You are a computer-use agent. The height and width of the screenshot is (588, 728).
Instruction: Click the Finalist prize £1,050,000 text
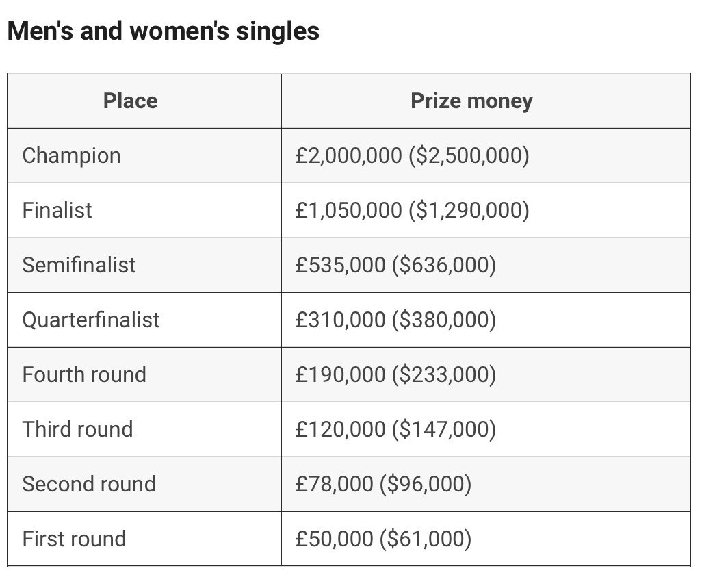pyautogui.click(x=349, y=210)
